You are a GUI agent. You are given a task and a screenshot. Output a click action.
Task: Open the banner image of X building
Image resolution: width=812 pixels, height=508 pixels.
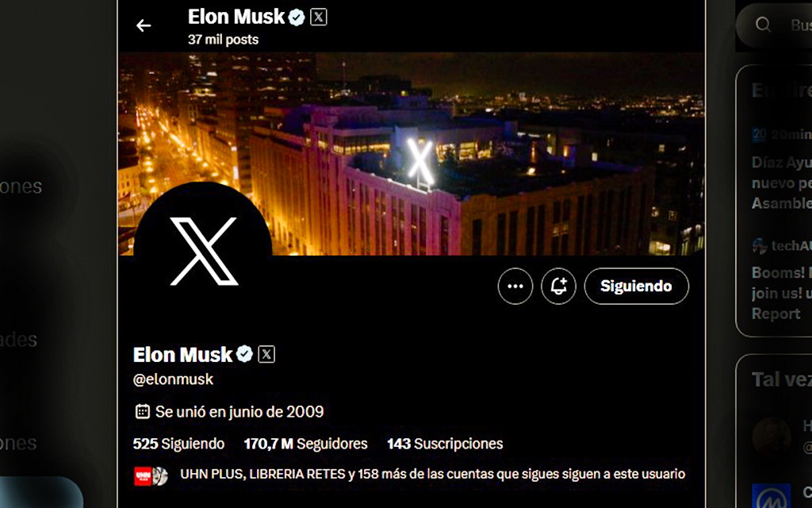[412, 153]
